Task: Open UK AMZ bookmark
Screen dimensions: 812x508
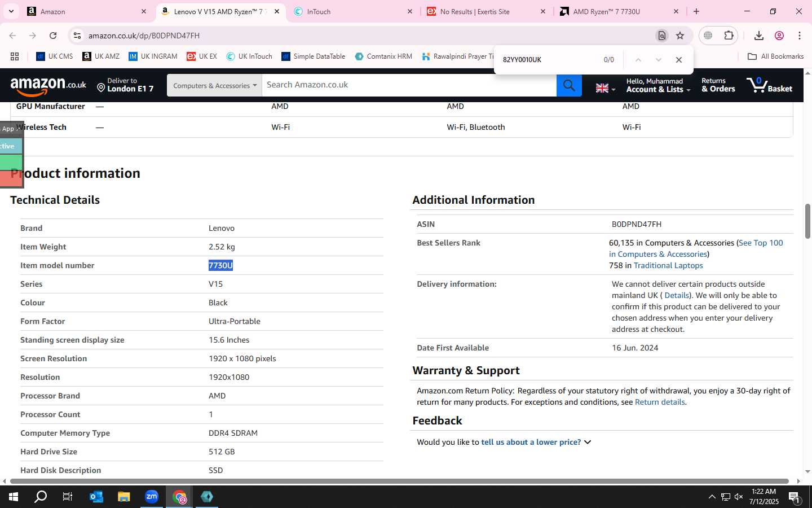Action: click(x=101, y=56)
